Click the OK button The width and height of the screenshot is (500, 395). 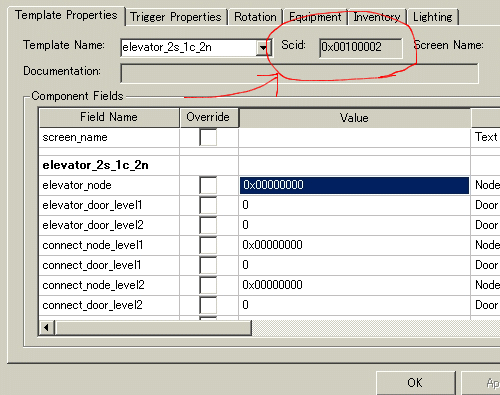coord(416,383)
